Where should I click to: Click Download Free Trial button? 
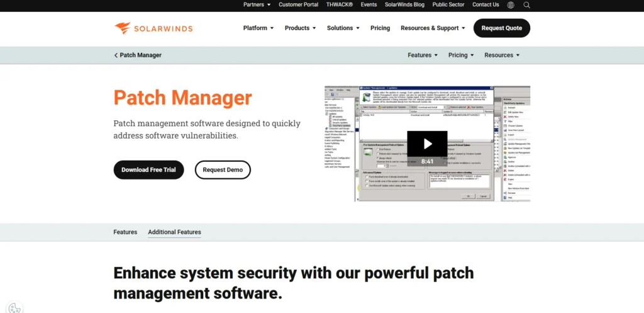click(148, 170)
